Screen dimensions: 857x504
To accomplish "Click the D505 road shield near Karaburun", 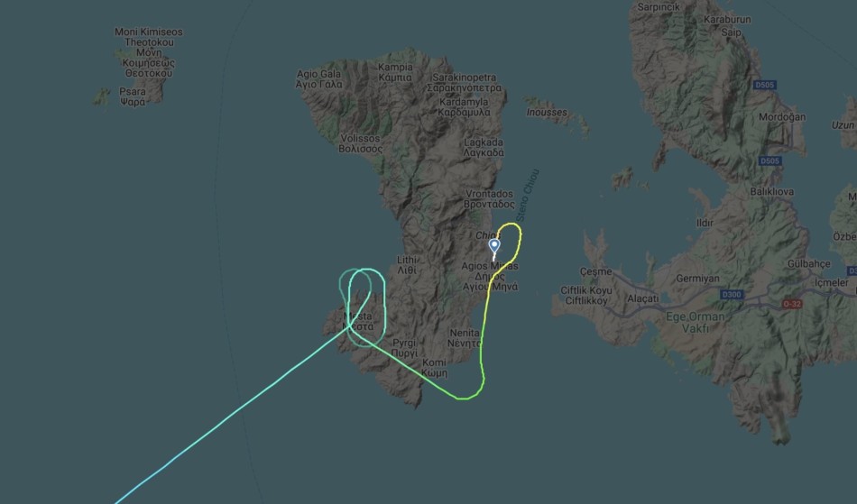I will 764,85.
